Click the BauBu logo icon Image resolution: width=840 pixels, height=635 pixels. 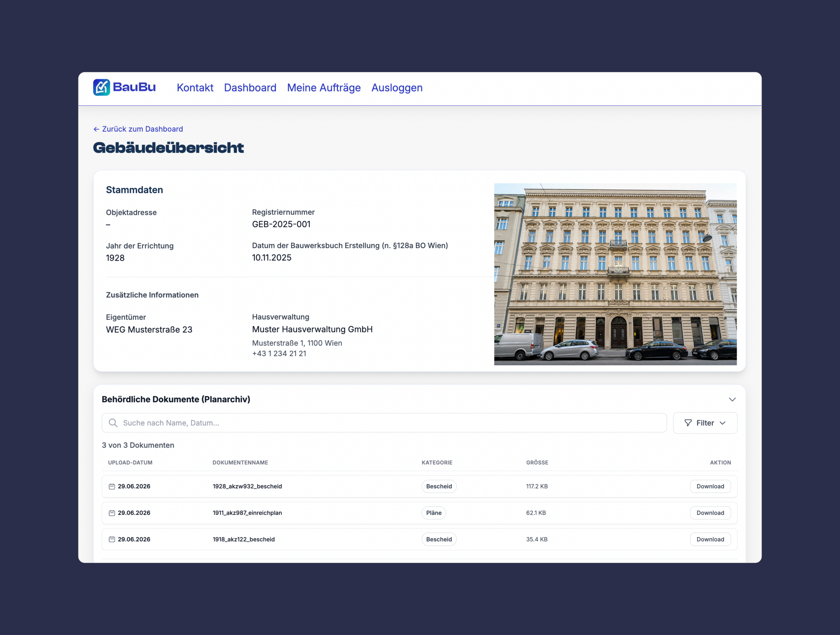pyautogui.click(x=101, y=88)
